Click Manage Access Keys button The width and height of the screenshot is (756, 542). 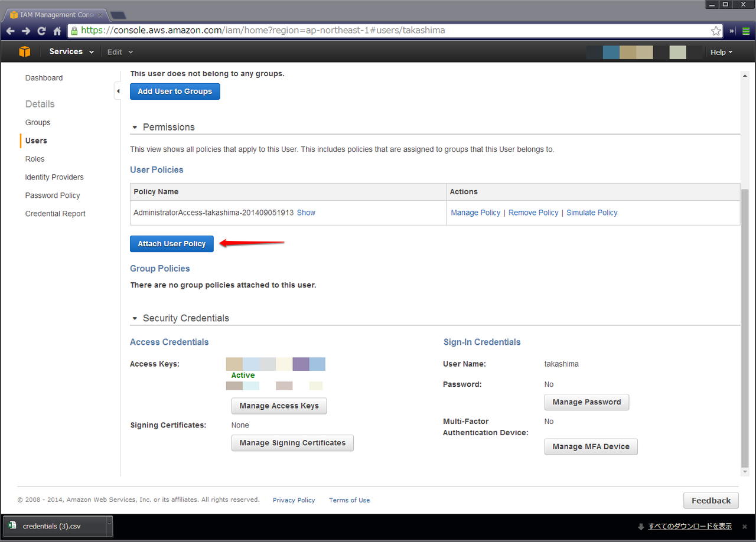pos(279,406)
